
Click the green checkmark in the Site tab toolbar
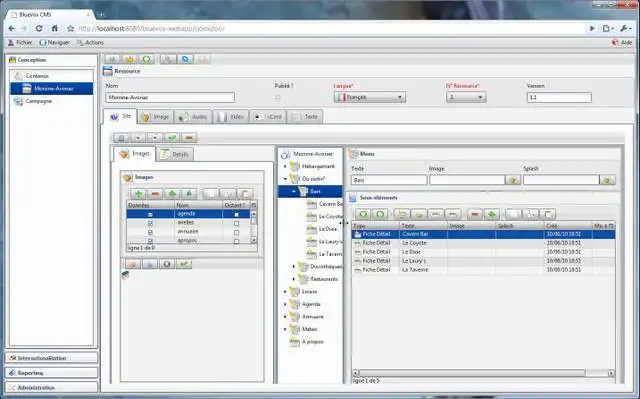click(172, 137)
